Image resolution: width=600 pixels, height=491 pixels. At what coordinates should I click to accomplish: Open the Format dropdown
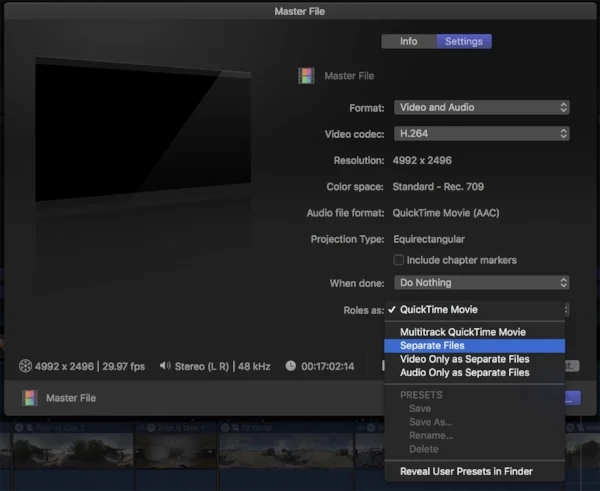[x=482, y=107]
